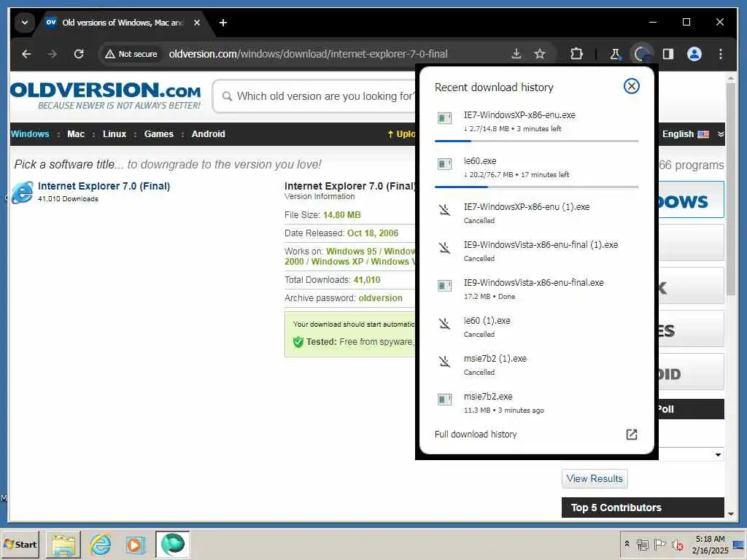Open the Chrome Labs flask icon
This screenshot has height=560, width=747.
pos(615,54)
